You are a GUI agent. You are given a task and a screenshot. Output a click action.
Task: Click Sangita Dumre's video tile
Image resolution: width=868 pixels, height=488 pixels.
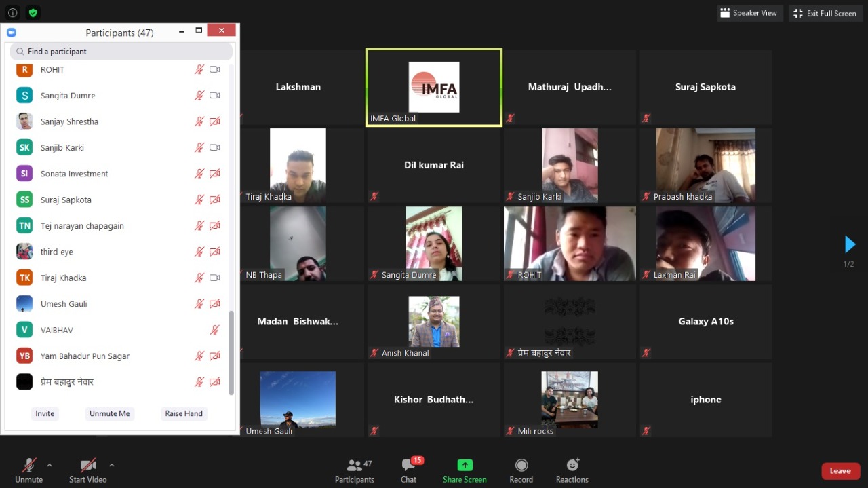[434, 244]
